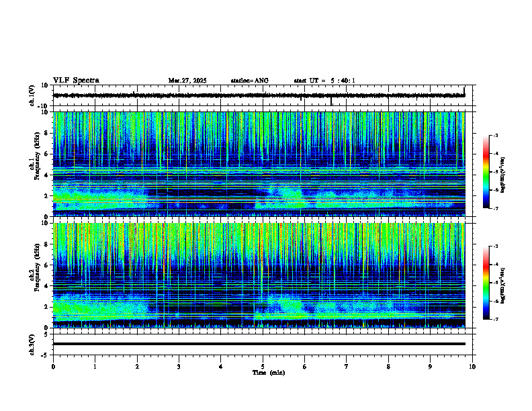
Task: Click the "-7" label on ch.1 colorbar
Action: click(496, 208)
